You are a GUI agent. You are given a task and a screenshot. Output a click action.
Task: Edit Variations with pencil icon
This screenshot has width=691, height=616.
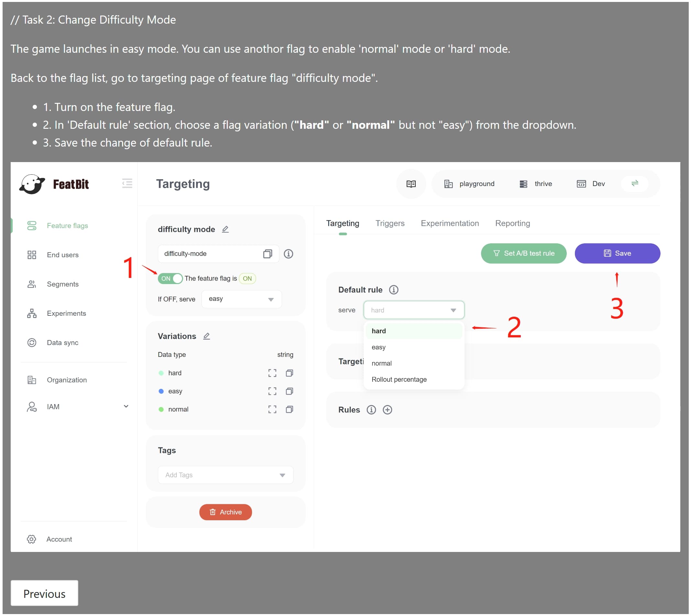(206, 336)
